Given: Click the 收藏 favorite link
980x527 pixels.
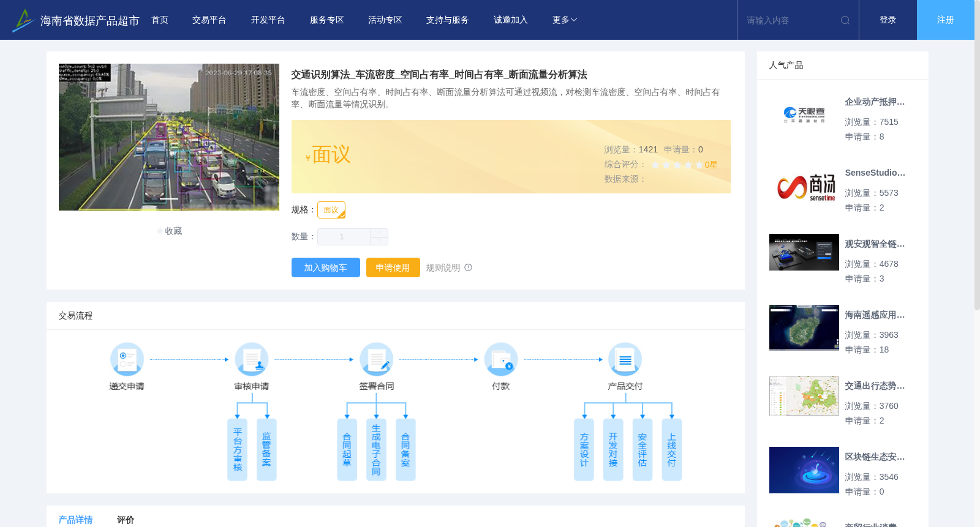Looking at the screenshot, I should [x=173, y=231].
